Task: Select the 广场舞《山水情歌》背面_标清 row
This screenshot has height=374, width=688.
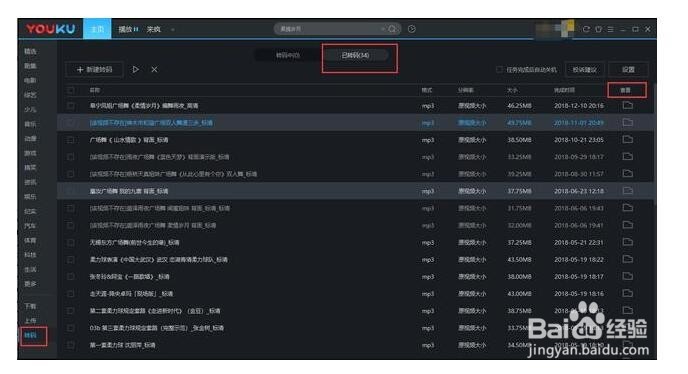Action: pos(355,140)
